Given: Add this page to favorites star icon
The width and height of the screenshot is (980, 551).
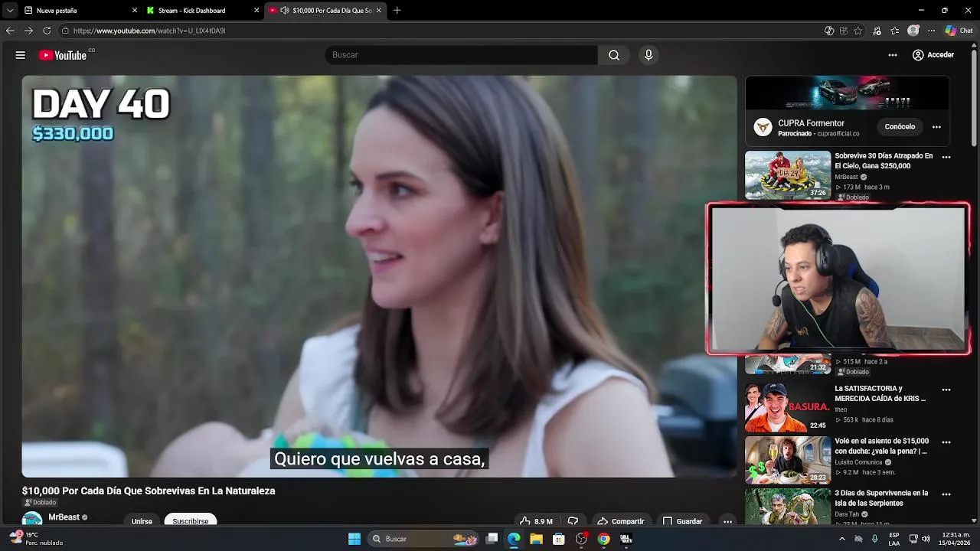Looking at the screenshot, I should [x=858, y=31].
